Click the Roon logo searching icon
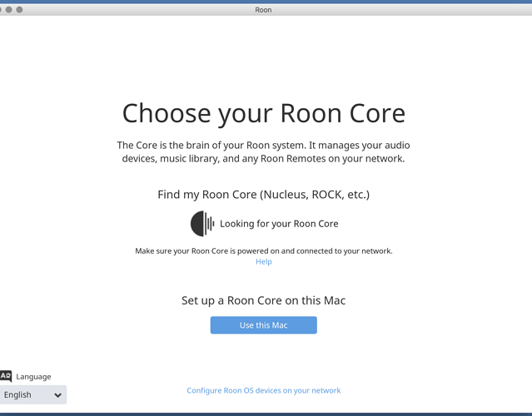Image resolution: width=532 pixels, height=416 pixels. pos(202,224)
